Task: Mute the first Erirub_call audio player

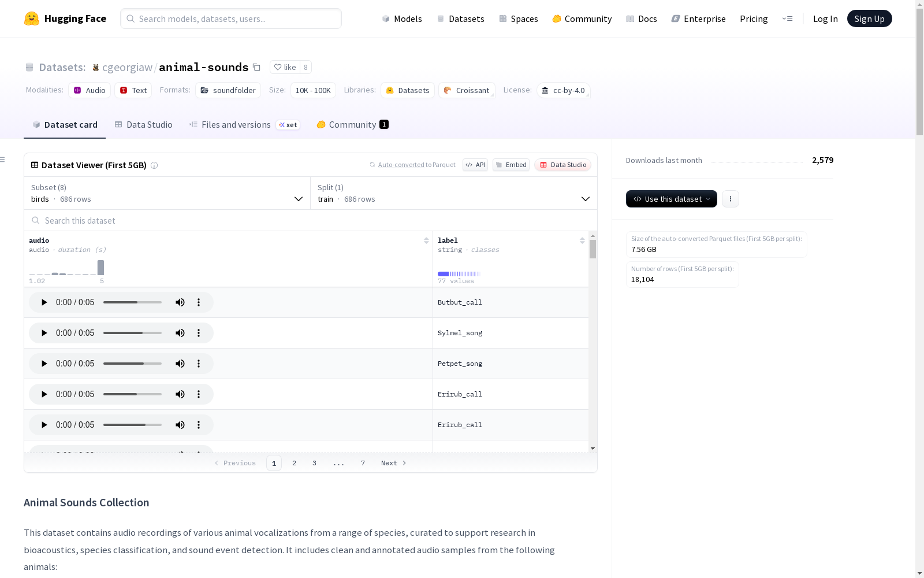Action: tap(180, 394)
